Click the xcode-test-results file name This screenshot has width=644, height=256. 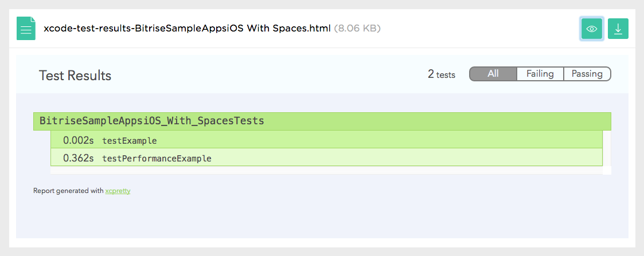pos(187,29)
